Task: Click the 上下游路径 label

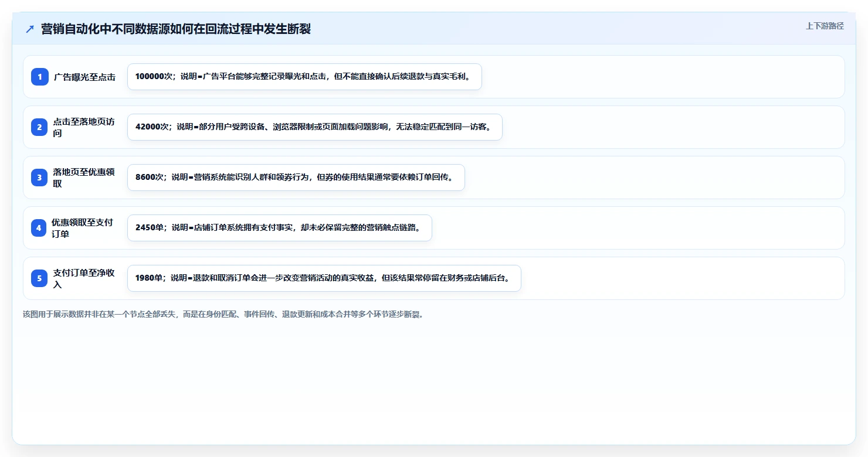Action: click(x=825, y=26)
